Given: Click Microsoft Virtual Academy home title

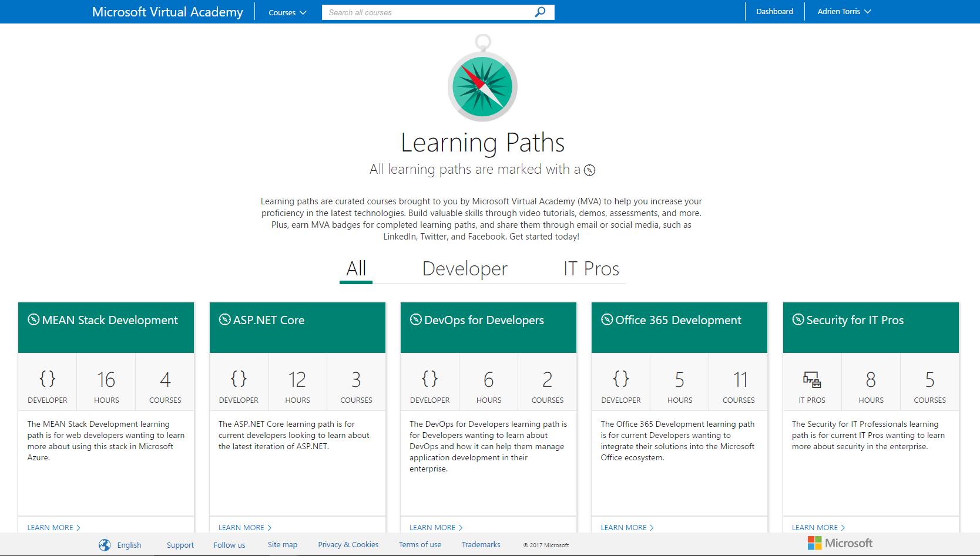Looking at the screenshot, I should 167,12.
